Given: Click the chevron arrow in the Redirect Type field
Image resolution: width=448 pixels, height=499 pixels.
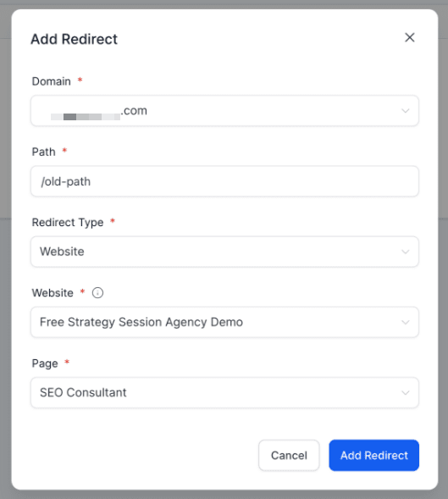Looking at the screenshot, I should (406, 252).
